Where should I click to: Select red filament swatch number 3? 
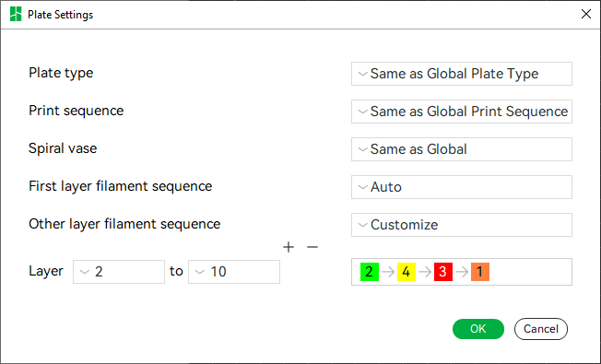tap(443, 272)
